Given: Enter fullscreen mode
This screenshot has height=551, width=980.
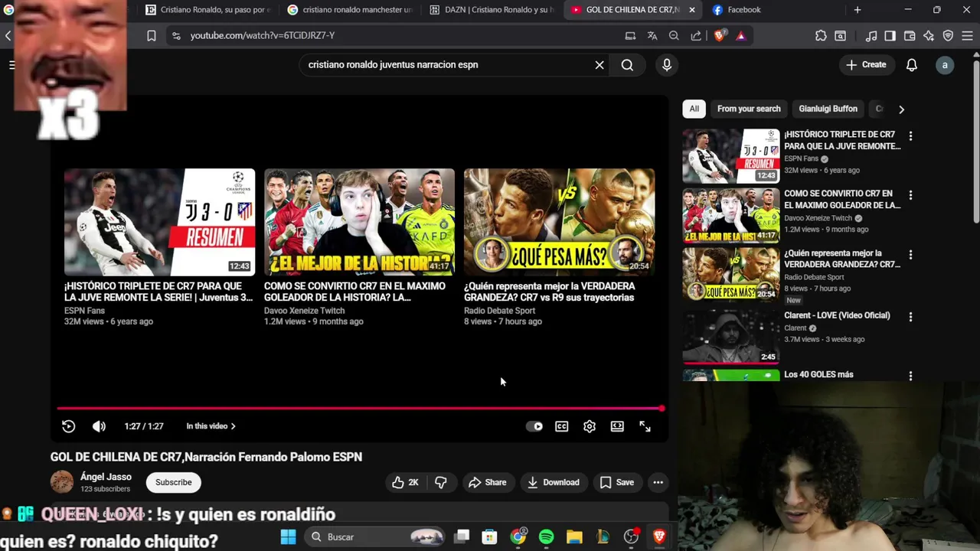Looking at the screenshot, I should (x=645, y=426).
